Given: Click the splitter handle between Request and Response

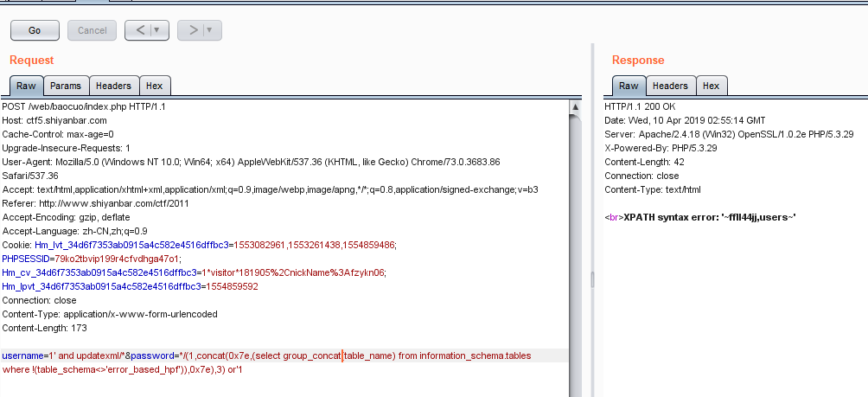Looking at the screenshot, I should (x=592, y=279).
